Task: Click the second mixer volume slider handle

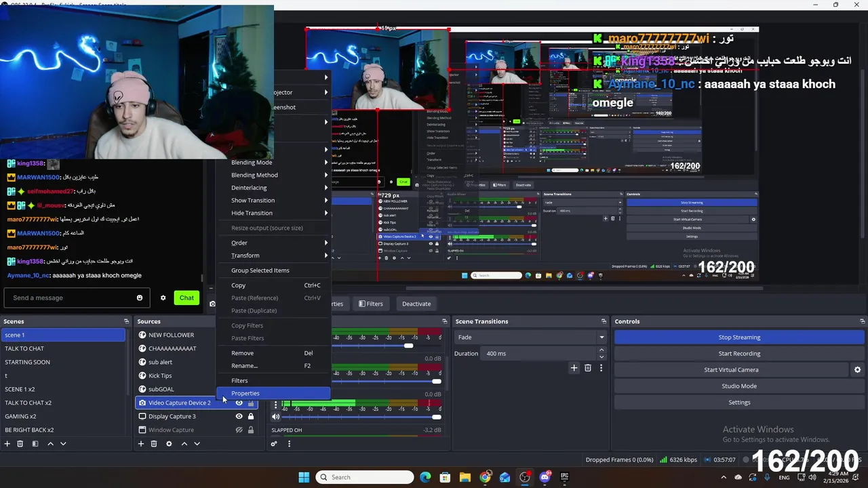Action: pyautogui.click(x=436, y=382)
